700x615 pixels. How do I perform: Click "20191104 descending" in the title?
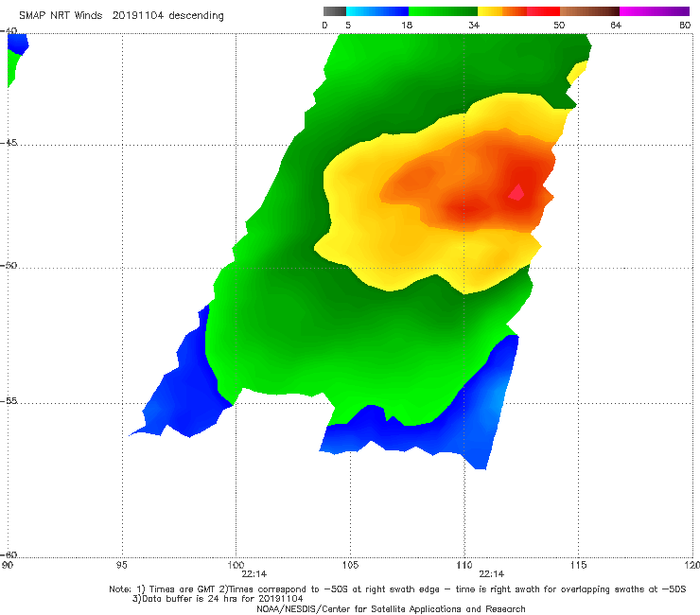(x=167, y=16)
